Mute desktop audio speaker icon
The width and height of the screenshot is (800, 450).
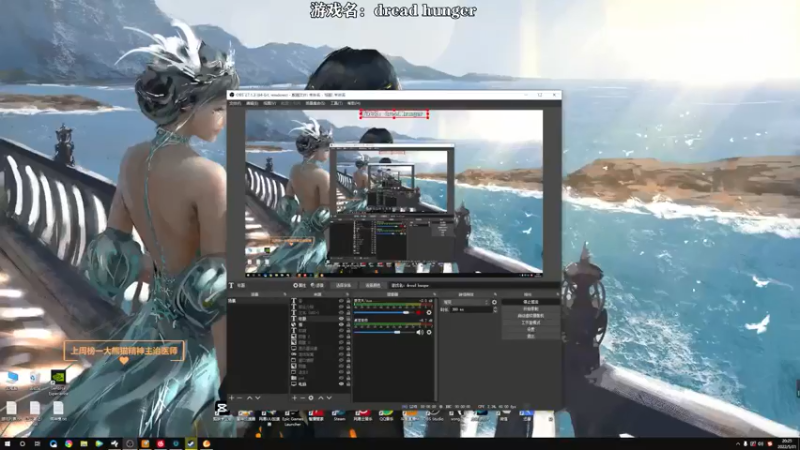(420, 332)
